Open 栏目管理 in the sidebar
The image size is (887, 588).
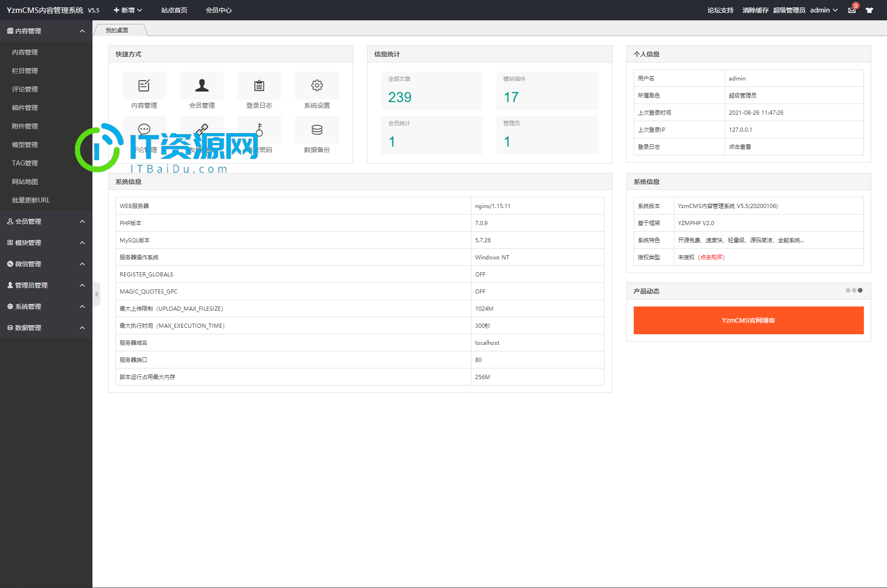click(x=25, y=71)
